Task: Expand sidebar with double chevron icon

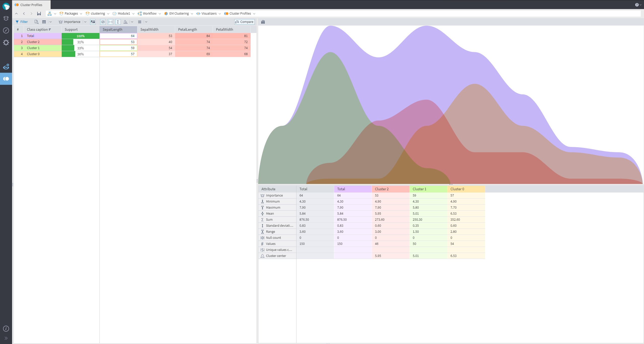Action: pos(6,338)
